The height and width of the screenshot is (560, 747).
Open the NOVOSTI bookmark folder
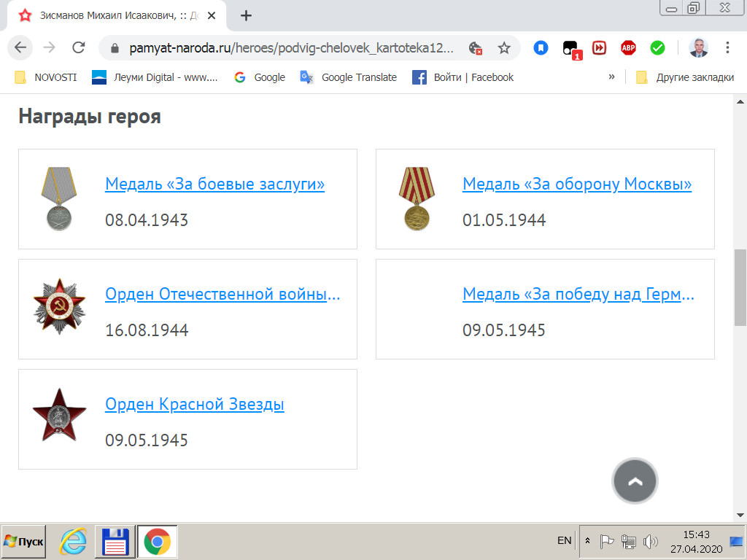[46, 77]
